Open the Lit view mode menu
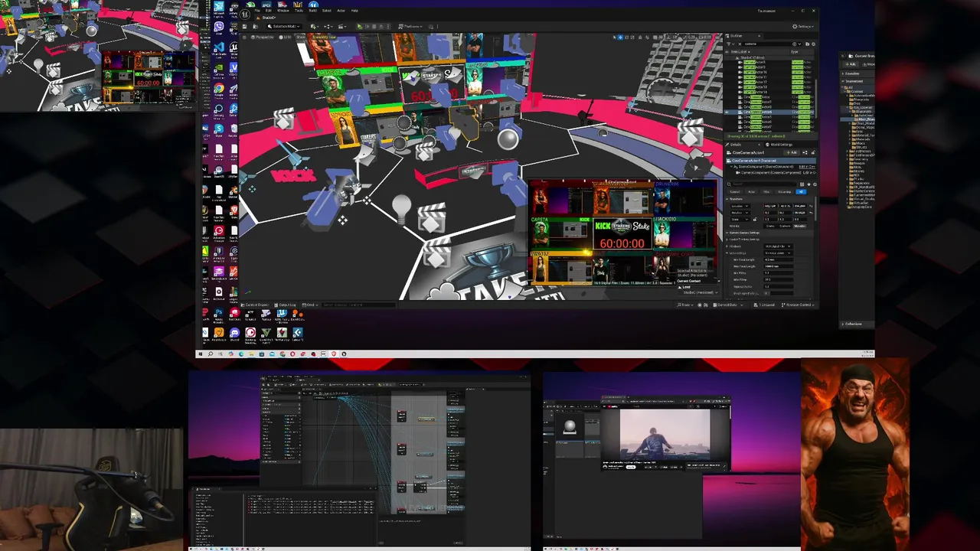The image size is (980, 551). coord(286,37)
